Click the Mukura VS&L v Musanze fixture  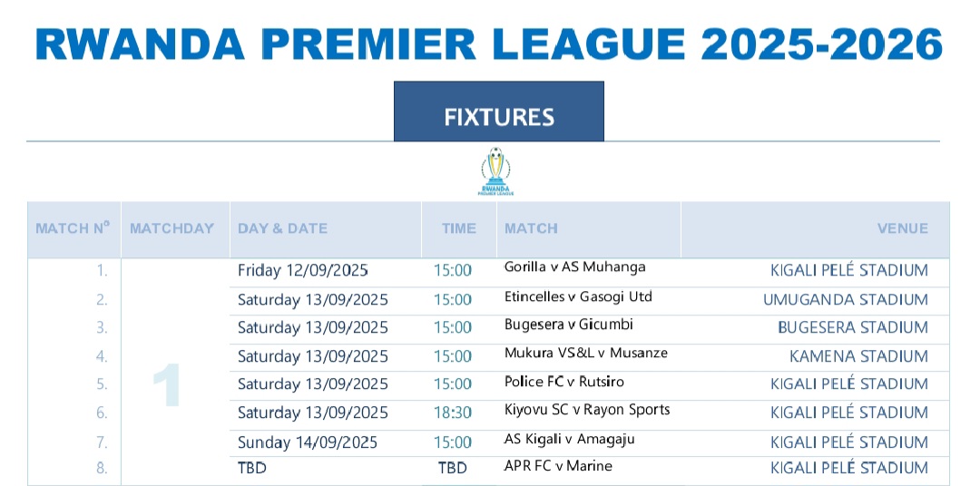click(x=585, y=353)
